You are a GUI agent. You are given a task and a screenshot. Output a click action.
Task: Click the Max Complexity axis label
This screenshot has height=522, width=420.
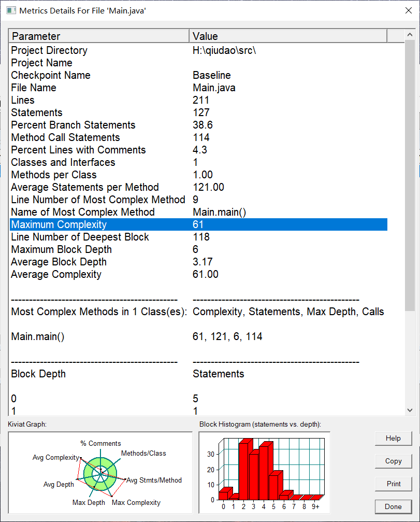[x=136, y=502]
